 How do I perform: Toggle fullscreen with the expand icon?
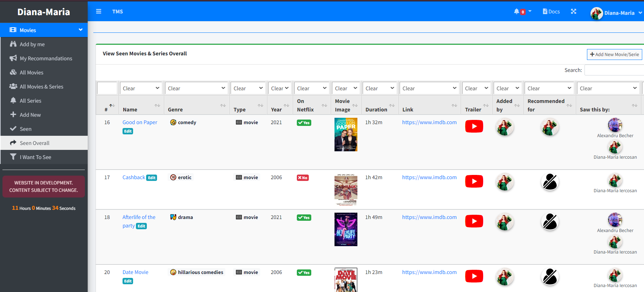click(x=574, y=12)
